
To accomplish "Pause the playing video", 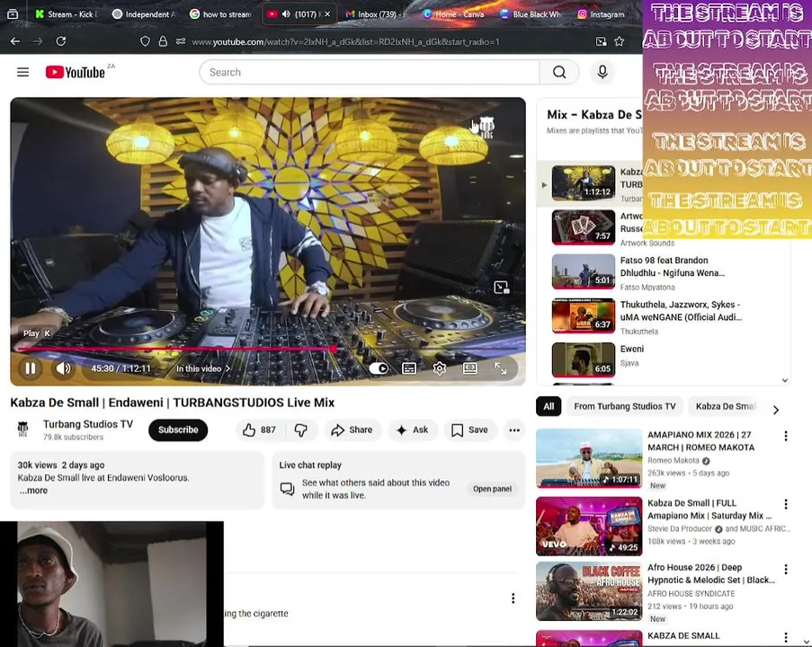I will [x=31, y=368].
